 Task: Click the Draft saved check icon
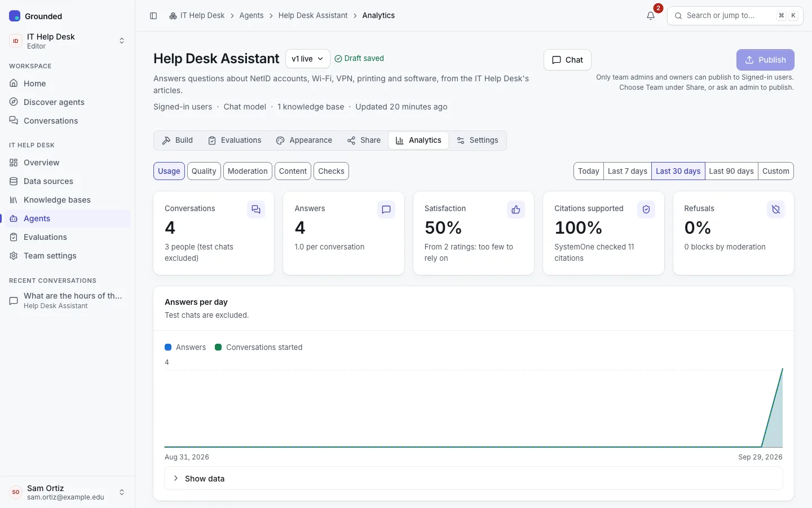[x=338, y=59]
